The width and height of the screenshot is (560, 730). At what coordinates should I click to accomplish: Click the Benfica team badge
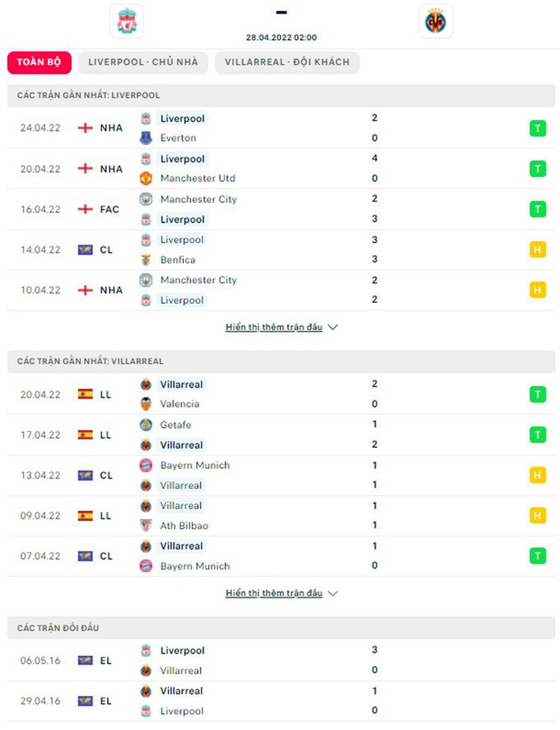pyautogui.click(x=146, y=260)
